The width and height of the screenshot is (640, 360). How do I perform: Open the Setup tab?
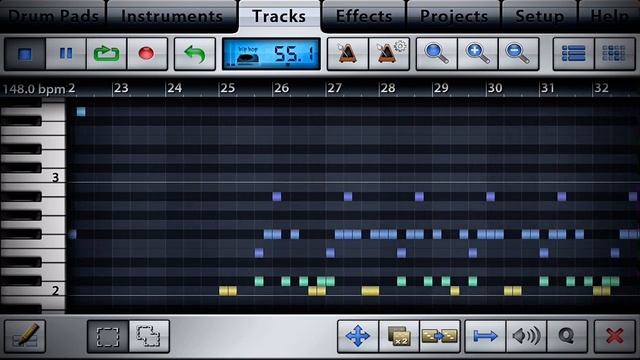[540, 16]
